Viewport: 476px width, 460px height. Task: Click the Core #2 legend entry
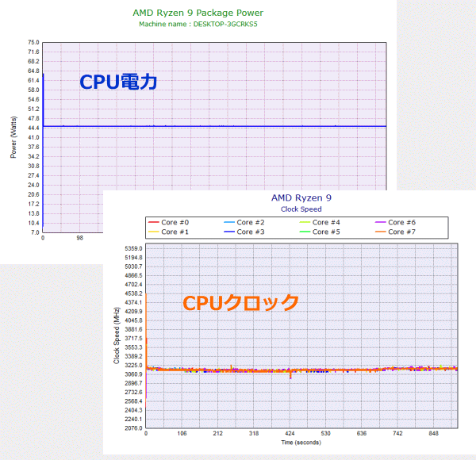244,222
